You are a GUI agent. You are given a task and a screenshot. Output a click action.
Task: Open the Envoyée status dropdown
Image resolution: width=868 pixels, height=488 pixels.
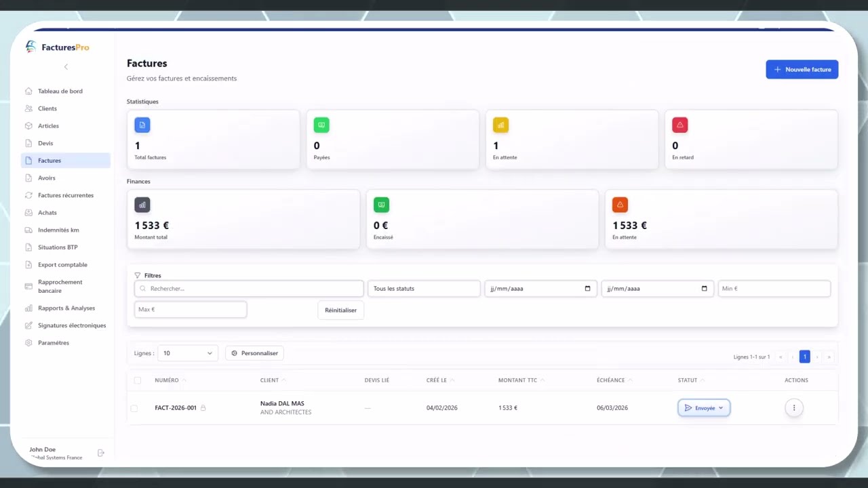click(704, 408)
